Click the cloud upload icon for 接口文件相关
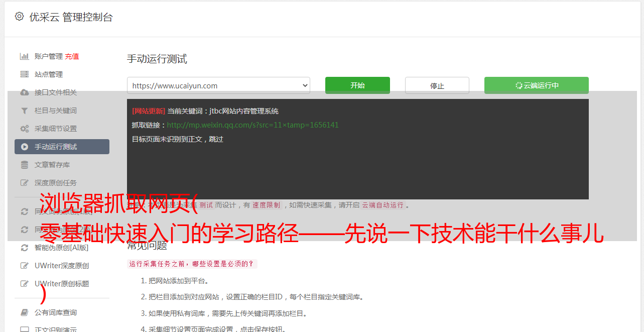This screenshot has width=644, height=332. [x=24, y=92]
